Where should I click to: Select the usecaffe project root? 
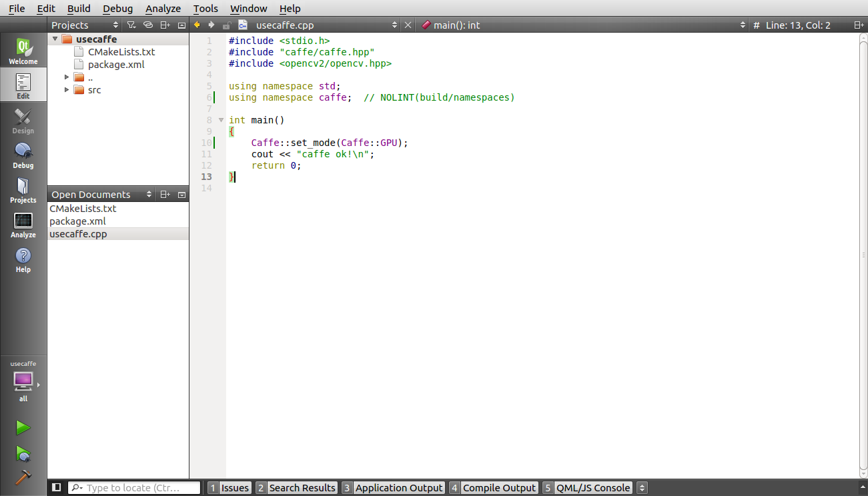pyautogui.click(x=96, y=39)
